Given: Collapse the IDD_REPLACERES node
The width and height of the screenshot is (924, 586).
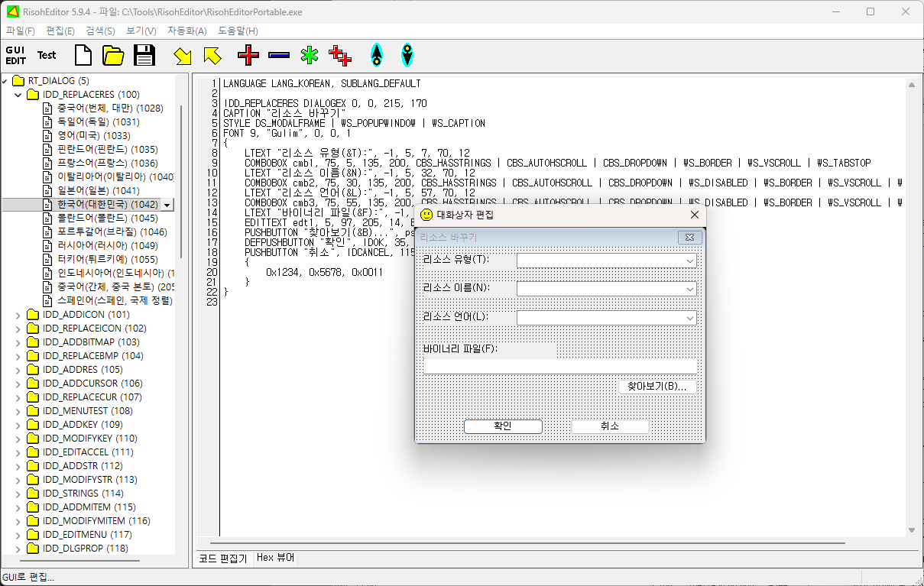Looking at the screenshot, I should 19,95.
